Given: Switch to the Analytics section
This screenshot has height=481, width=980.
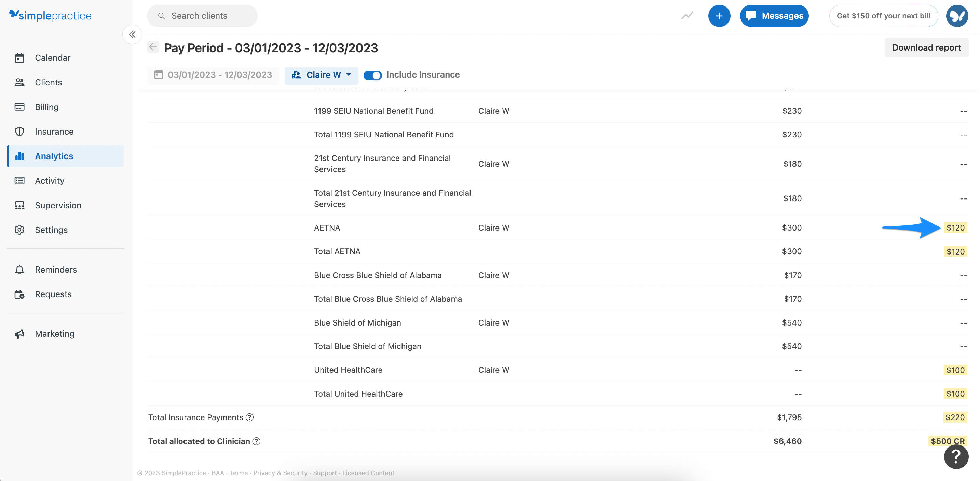Looking at the screenshot, I should click(54, 156).
